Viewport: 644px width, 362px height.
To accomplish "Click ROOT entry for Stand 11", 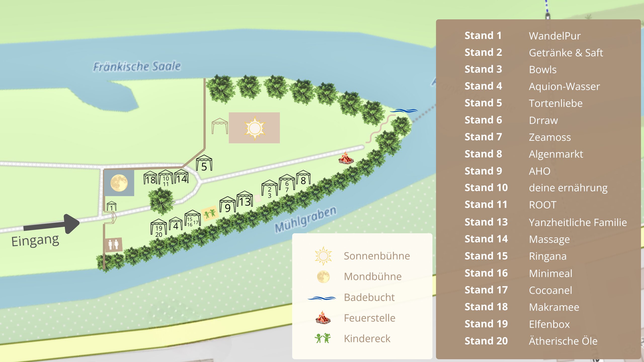I will pos(543,205).
